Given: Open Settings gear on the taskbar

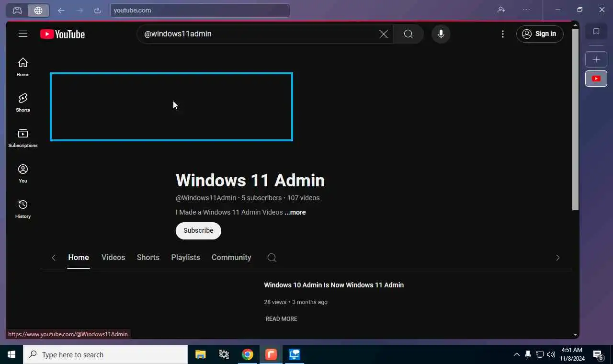Looking at the screenshot, I should [224, 354].
